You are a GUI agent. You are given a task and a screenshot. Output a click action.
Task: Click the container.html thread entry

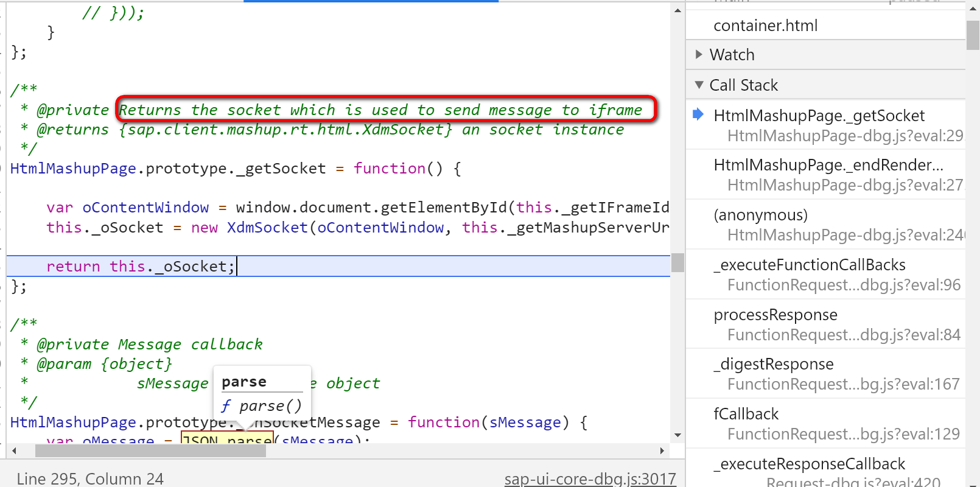(765, 26)
